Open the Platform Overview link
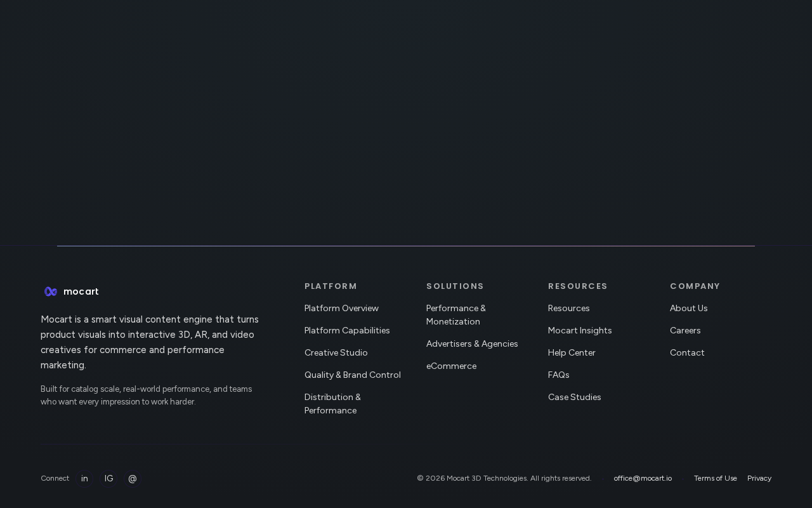 pyautogui.click(x=341, y=308)
